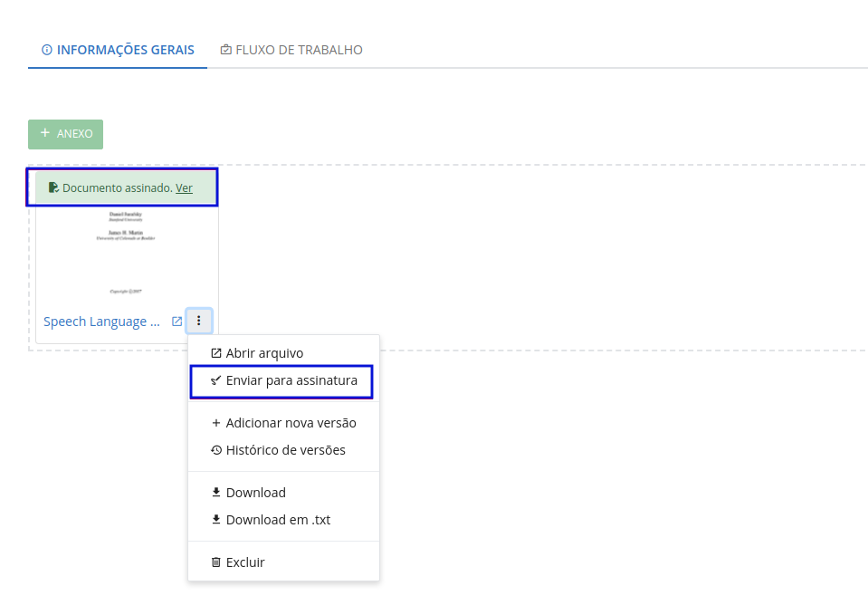This screenshot has height=605, width=868.
Task: Select the Download menu entry
Action: (255, 493)
